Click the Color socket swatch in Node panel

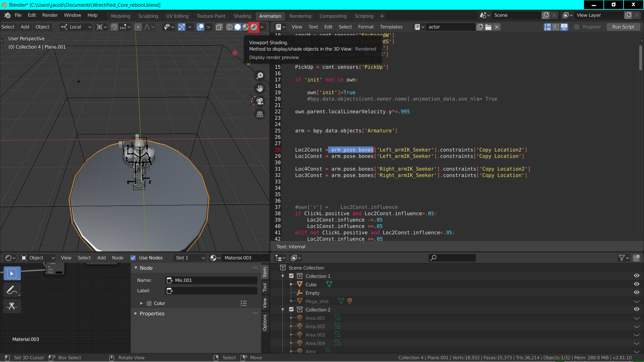149,303
